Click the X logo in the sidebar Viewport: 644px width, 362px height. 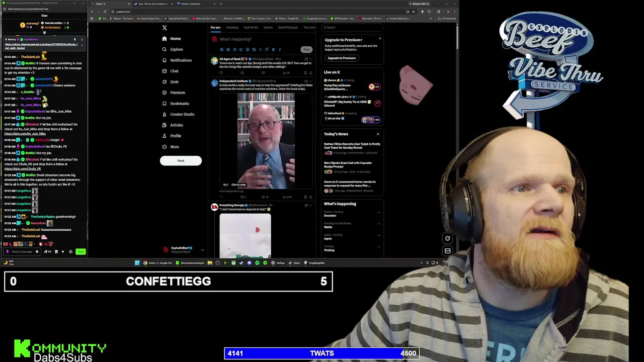(165, 28)
